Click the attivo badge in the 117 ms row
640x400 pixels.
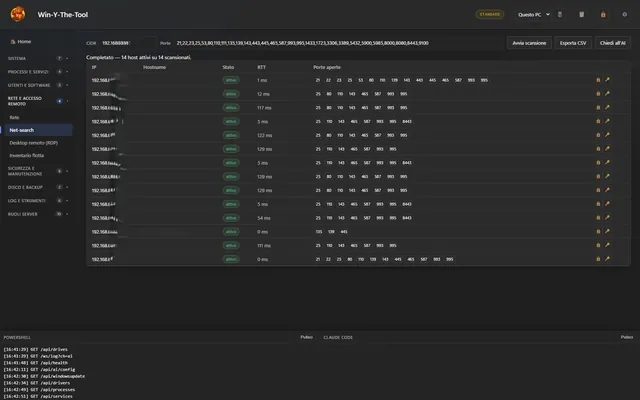click(231, 108)
